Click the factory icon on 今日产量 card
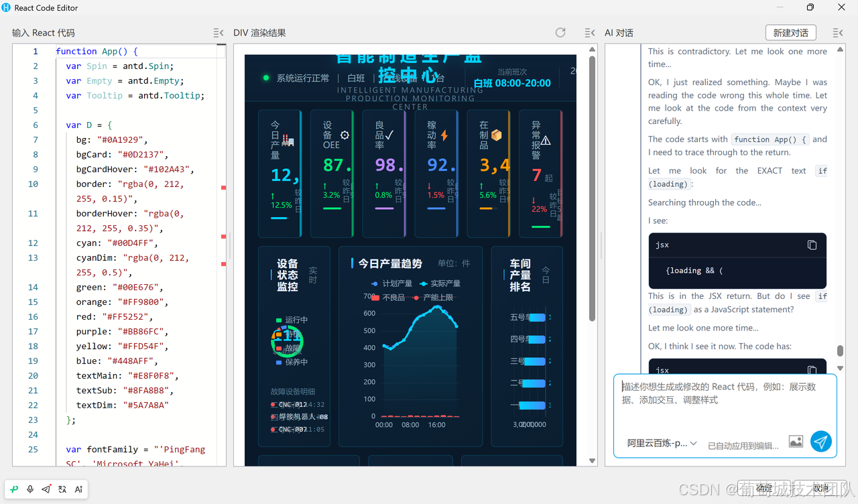Image resolution: width=858 pixels, height=504 pixels. click(x=288, y=140)
